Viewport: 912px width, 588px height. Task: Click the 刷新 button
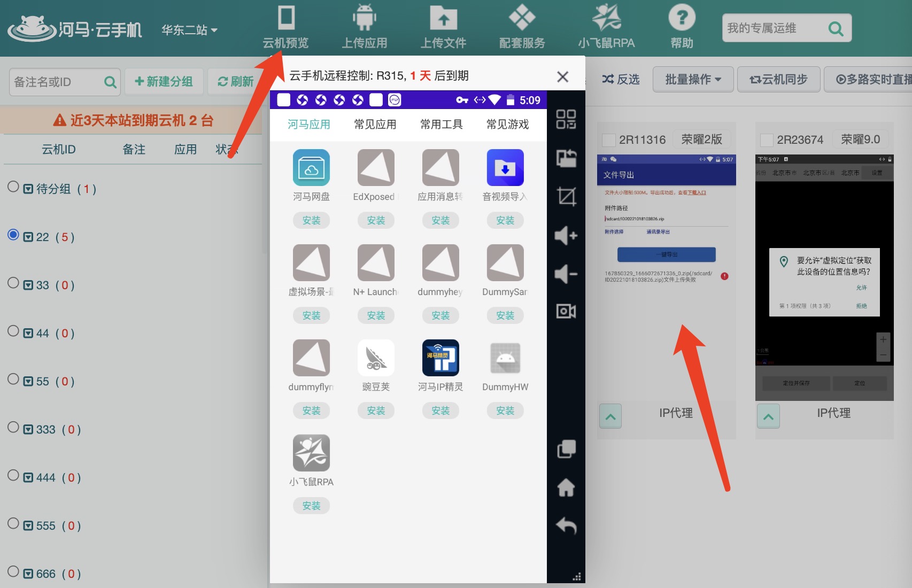tap(236, 81)
